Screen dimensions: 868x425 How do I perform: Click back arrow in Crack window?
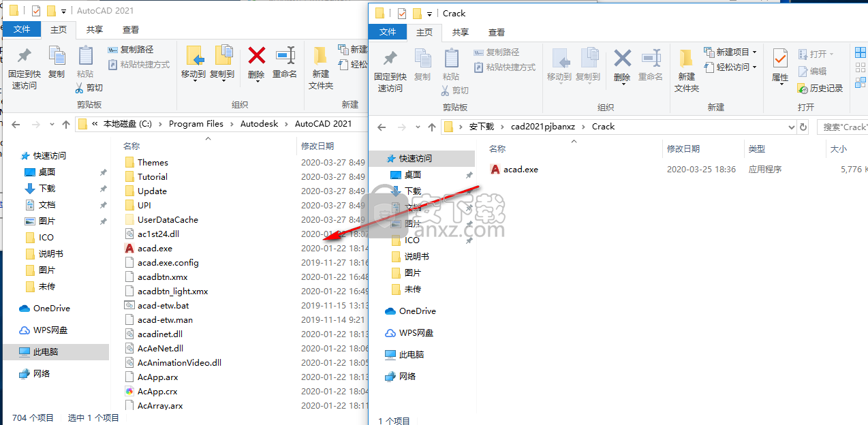[382, 127]
